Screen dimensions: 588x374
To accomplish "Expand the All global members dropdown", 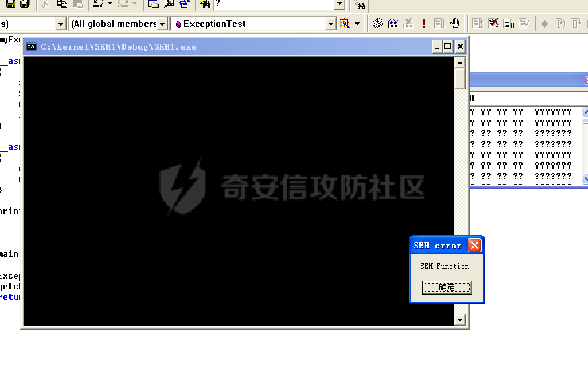I will 163,24.
